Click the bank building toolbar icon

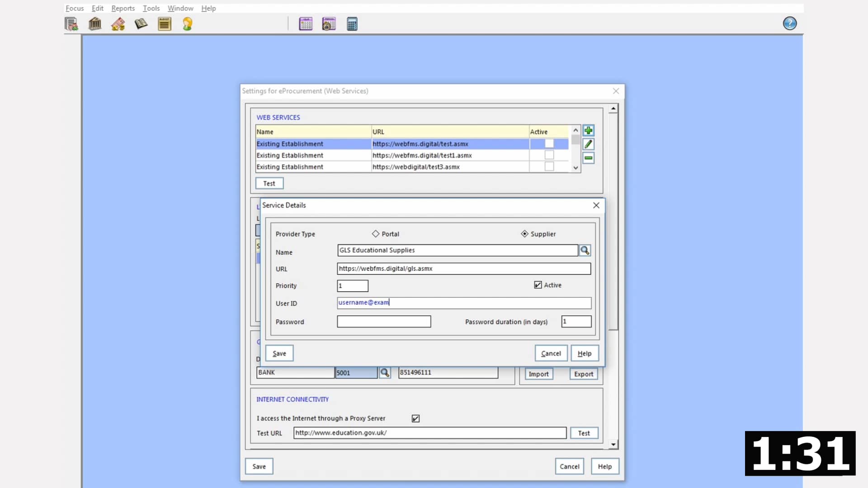pos(94,24)
